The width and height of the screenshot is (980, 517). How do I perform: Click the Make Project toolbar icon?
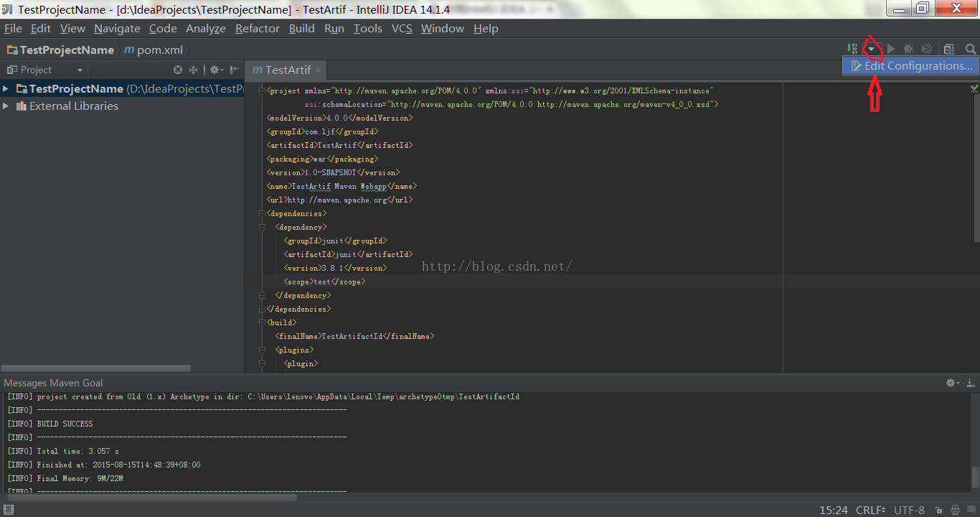pos(852,49)
